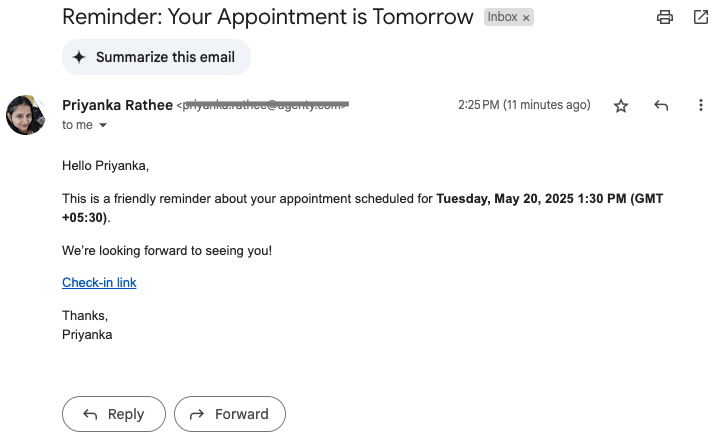
Task: Open the email in a new window
Action: click(x=700, y=17)
